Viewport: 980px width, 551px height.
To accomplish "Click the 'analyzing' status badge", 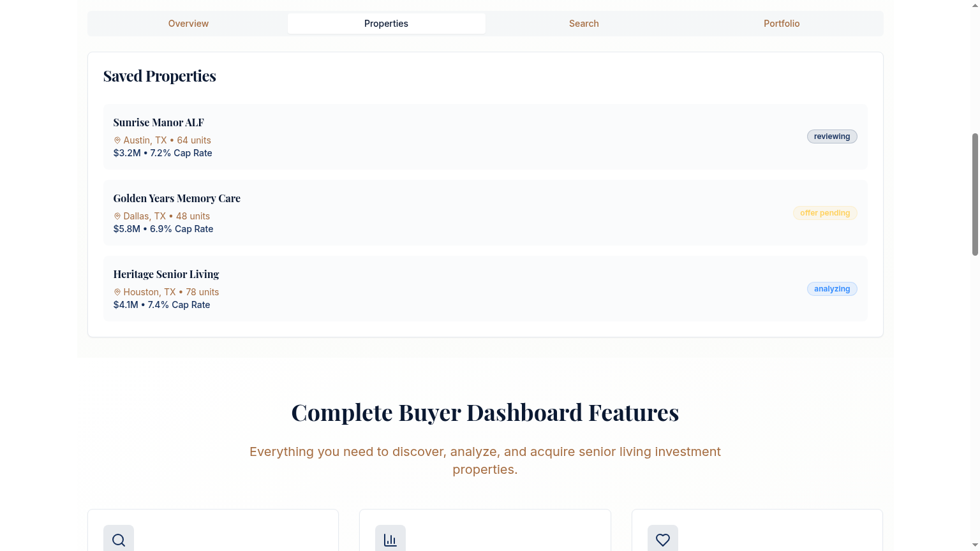I will point(832,289).
